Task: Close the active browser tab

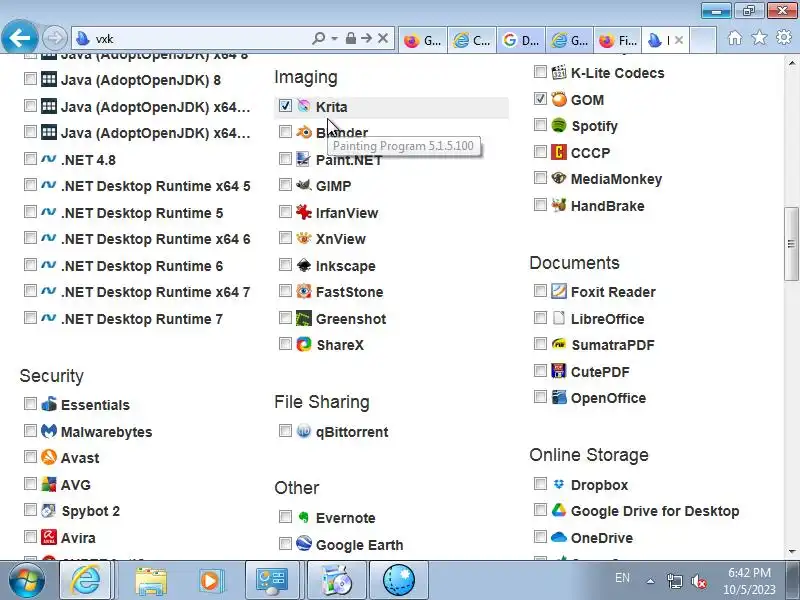Action: tap(679, 40)
